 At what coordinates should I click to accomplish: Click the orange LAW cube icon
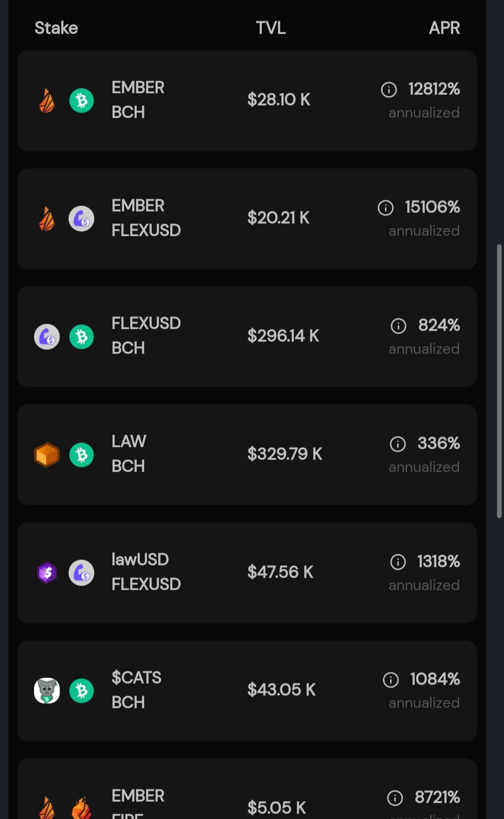point(47,455)
